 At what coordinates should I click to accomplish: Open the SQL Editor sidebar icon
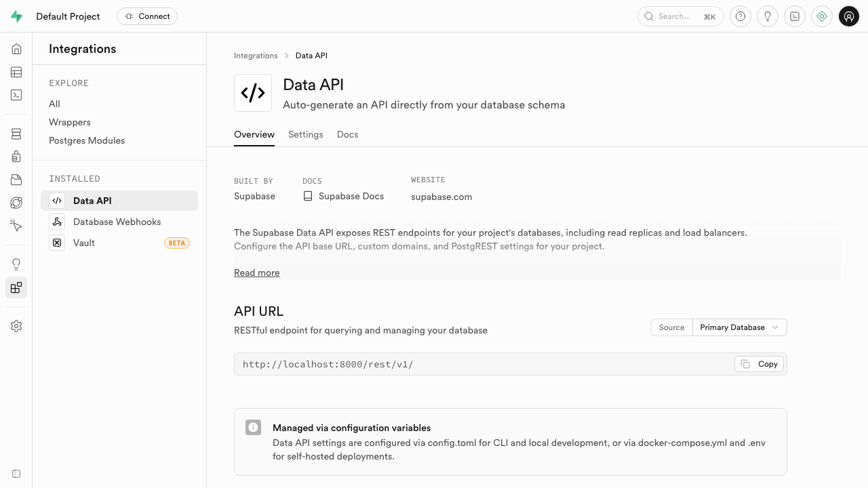coord(16,95)
